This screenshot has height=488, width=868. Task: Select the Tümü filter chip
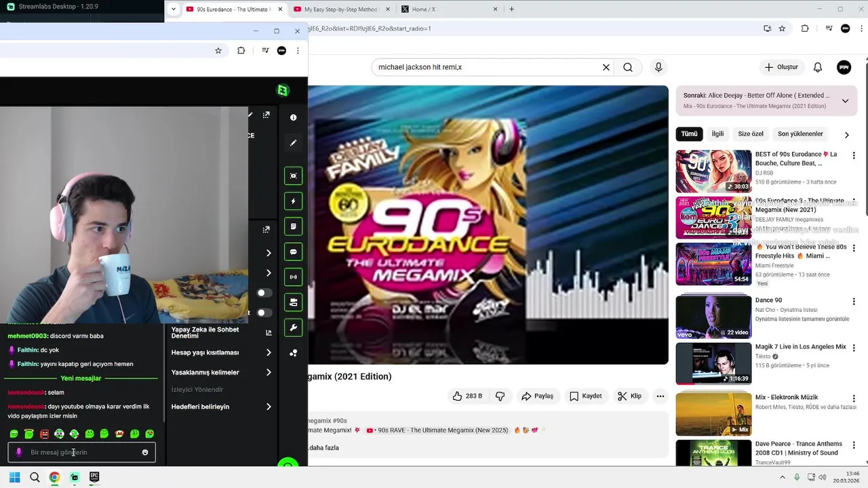(689, 134)
